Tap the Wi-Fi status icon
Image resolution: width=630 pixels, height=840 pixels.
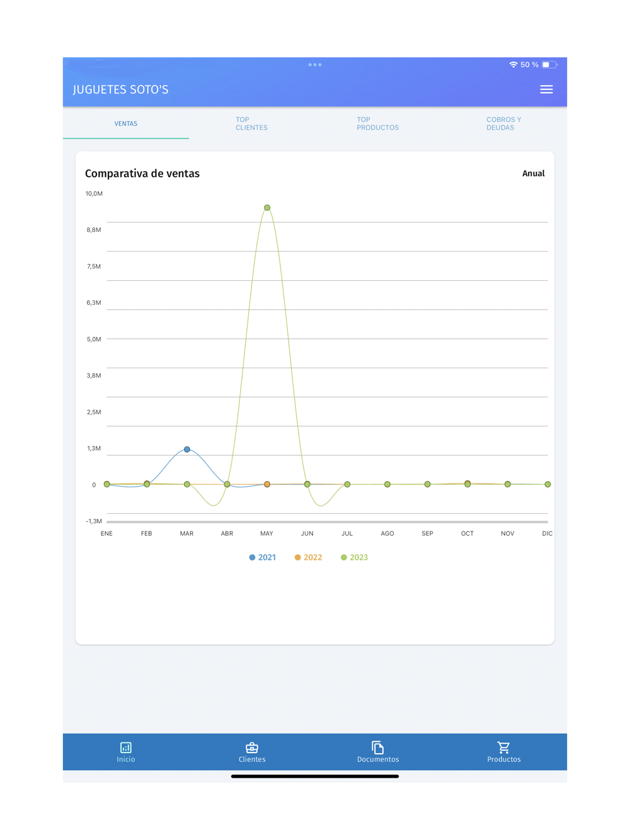click(x=513, y=65)
